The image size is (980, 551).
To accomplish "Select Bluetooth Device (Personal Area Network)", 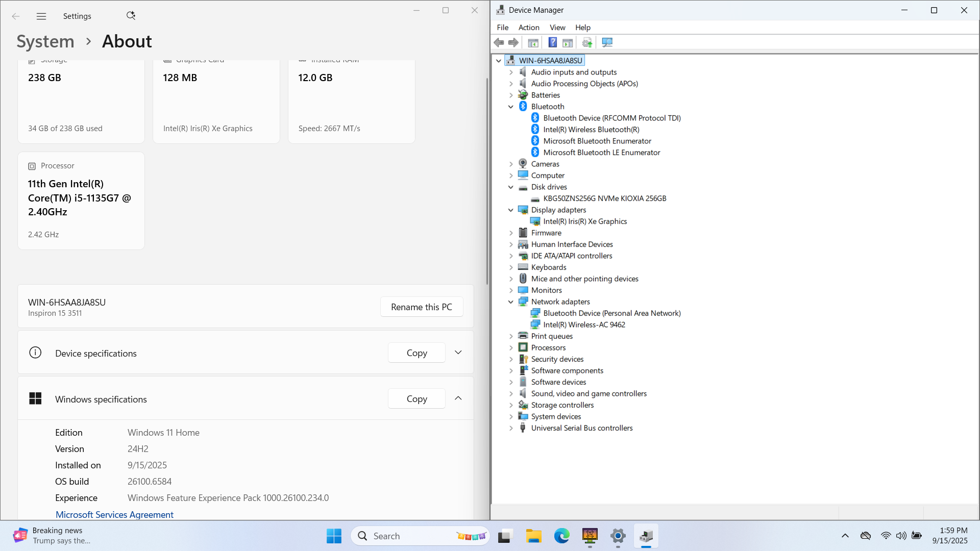I will [612, 313].
